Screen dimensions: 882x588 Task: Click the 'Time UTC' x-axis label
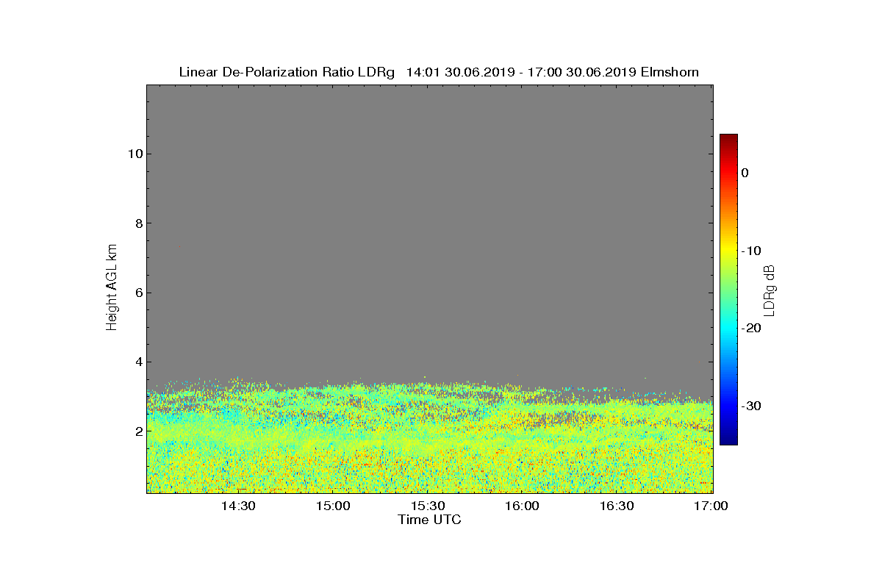(x=430, y=520)
